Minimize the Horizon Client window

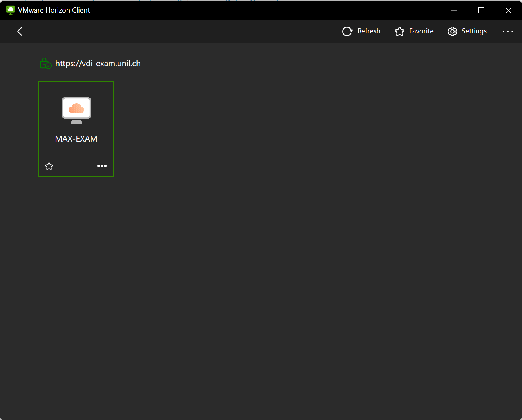click(455, 10)
